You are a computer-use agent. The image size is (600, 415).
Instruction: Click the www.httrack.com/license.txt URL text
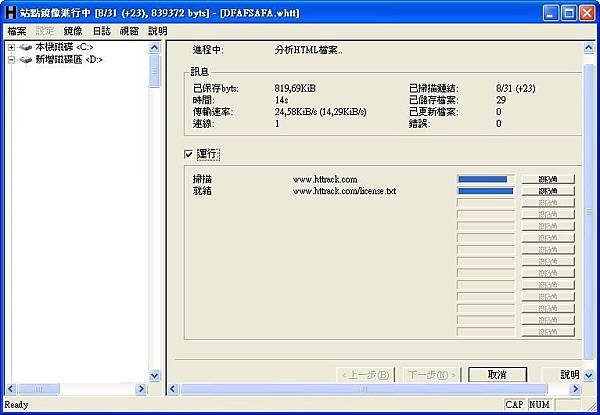tap(344, 191)
